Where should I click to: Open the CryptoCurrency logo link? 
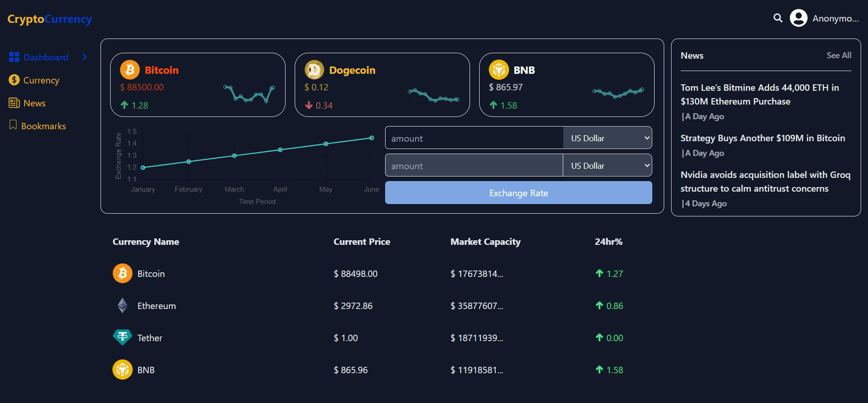click(x=50, y=19)
